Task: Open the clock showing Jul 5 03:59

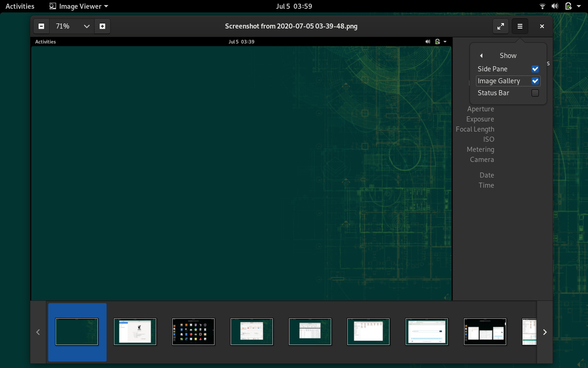Action: coord(294,6)
